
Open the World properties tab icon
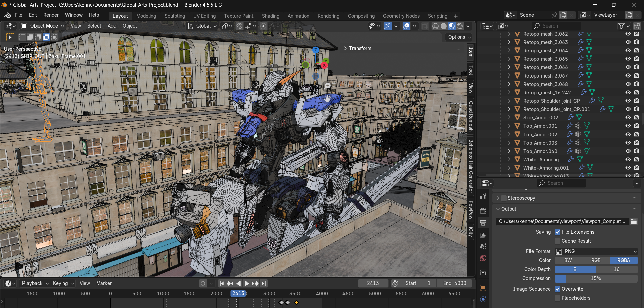[483, 258]
